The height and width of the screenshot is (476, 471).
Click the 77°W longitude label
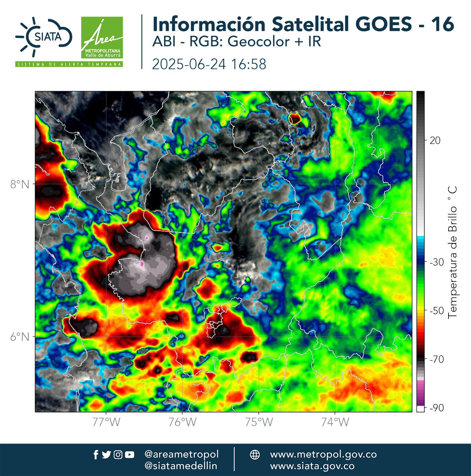point(106,422)
